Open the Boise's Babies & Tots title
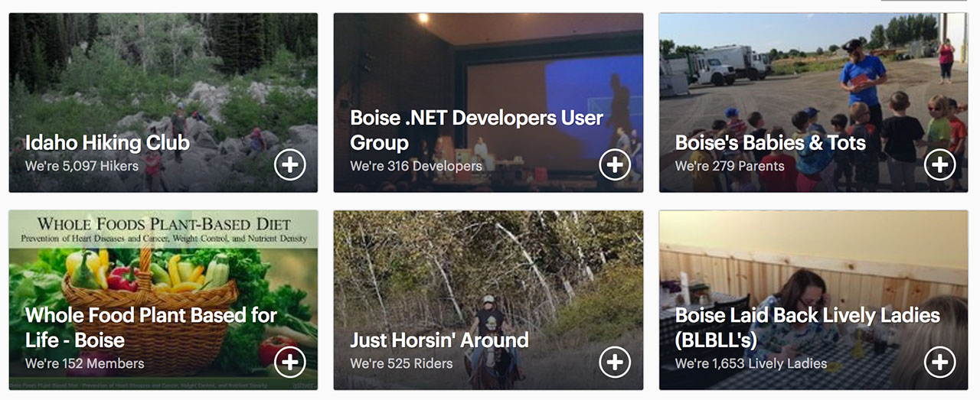This screenshot has width=980, height=400. point(770,143)
